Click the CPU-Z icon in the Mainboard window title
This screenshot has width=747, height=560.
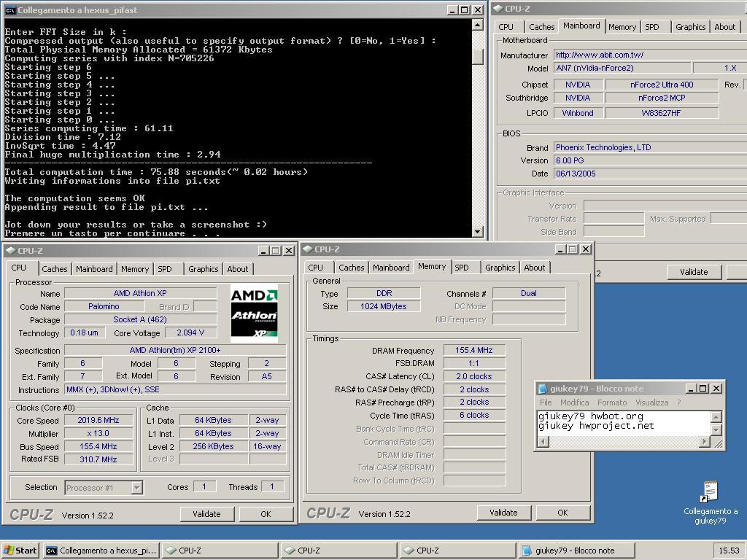(x=498, y=9)
